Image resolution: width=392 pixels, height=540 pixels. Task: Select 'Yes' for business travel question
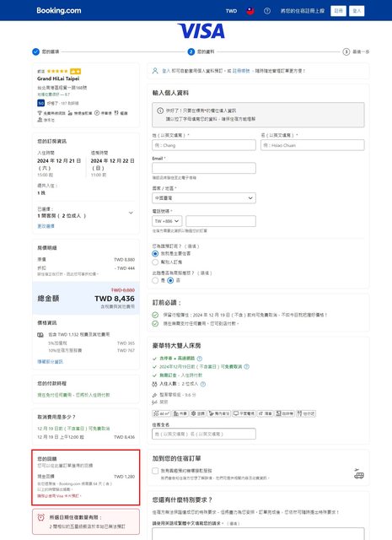(155, 280)
